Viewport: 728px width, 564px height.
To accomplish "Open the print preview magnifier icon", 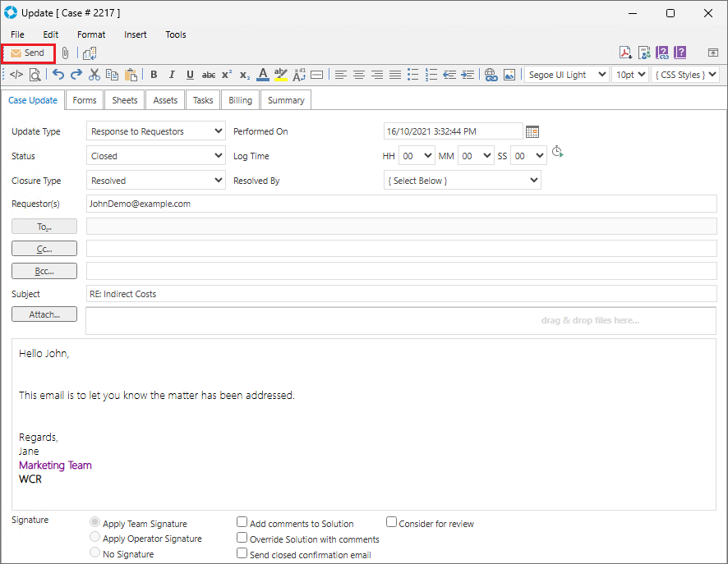I will pos(35,75).
